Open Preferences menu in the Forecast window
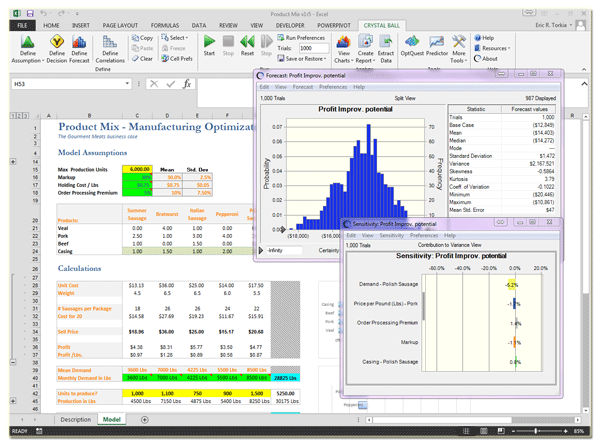The height and width of the screenshot is (445, 600). (x=333, y=87)
